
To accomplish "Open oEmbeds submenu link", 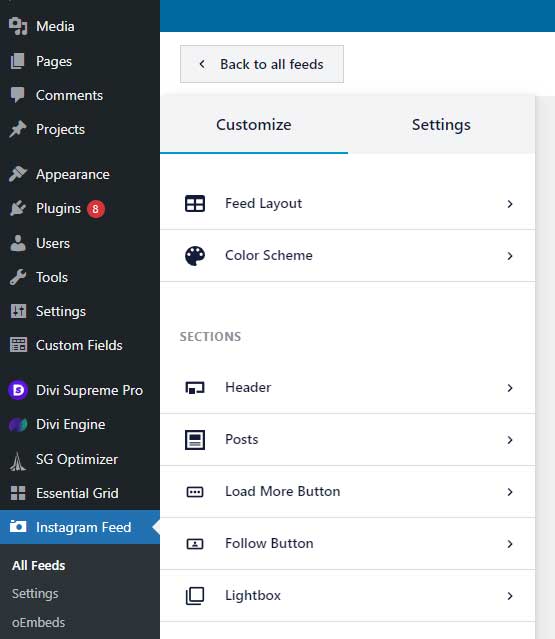I will (x=38, y=622).
